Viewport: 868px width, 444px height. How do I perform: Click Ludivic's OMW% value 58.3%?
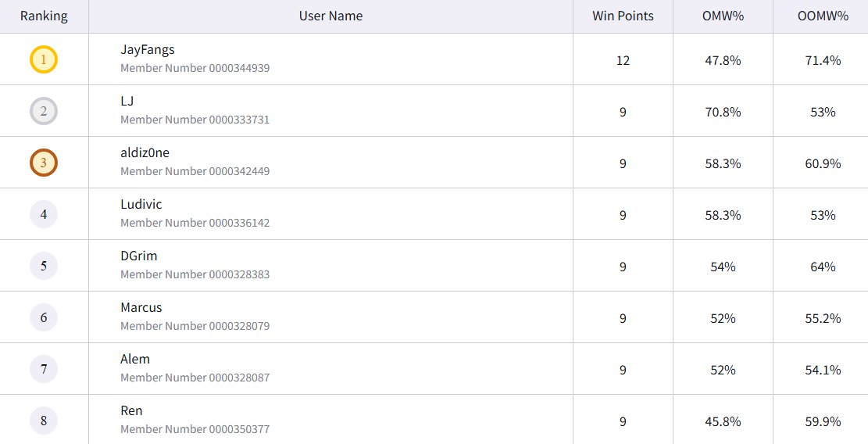[x=723, y=214]
